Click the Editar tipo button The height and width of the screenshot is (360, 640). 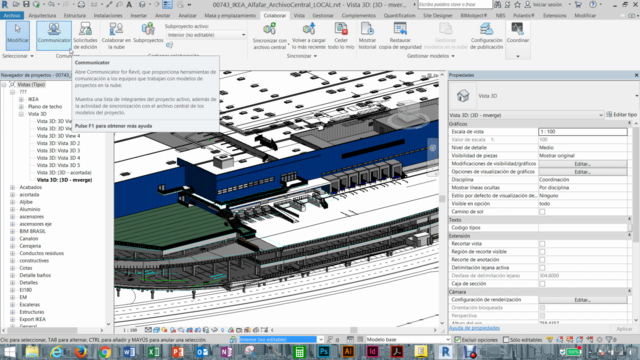(x=622, y=115)
